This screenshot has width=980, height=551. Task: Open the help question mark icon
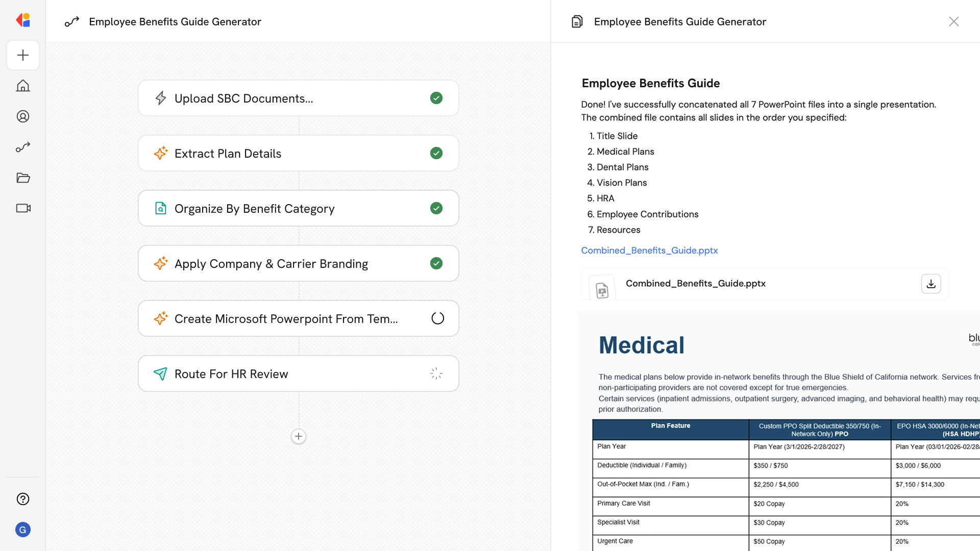click(x=23, y=499)
